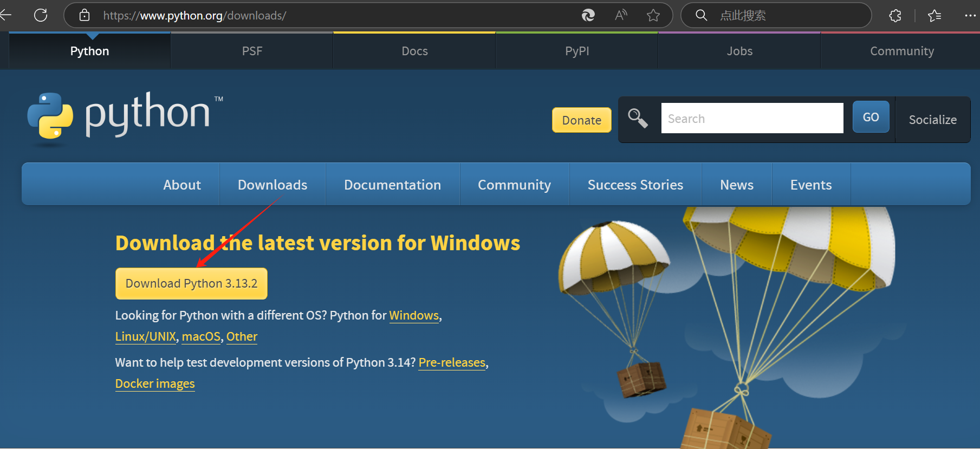This screenshot has height=449, width=980.
Task: Open the PSF top tab
Action: 252,51
